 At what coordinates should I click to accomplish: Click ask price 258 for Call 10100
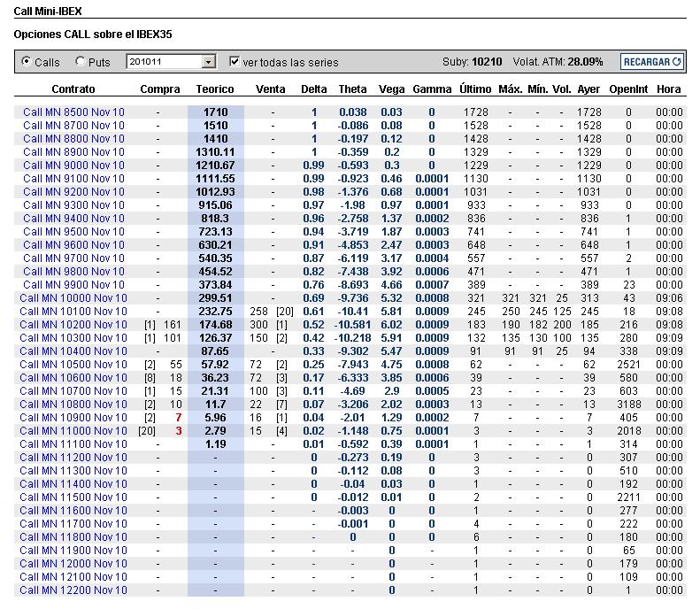coord(259,312)
